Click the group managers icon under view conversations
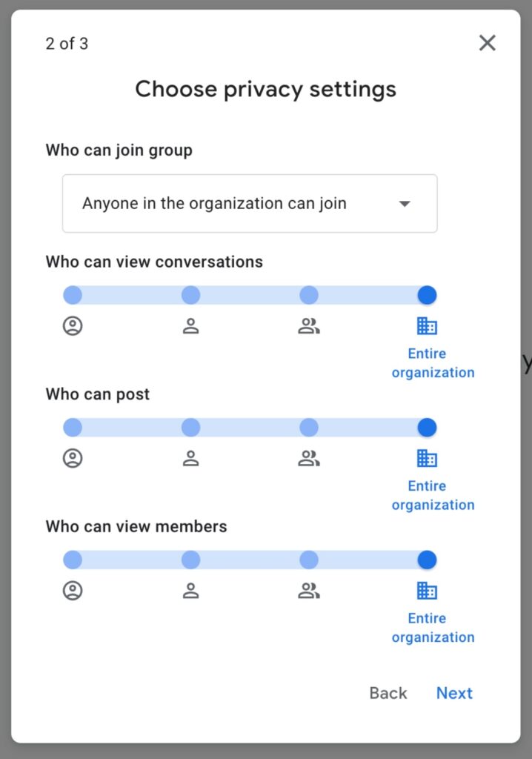The width and height of the screenshot is (532, 759). 190,326
